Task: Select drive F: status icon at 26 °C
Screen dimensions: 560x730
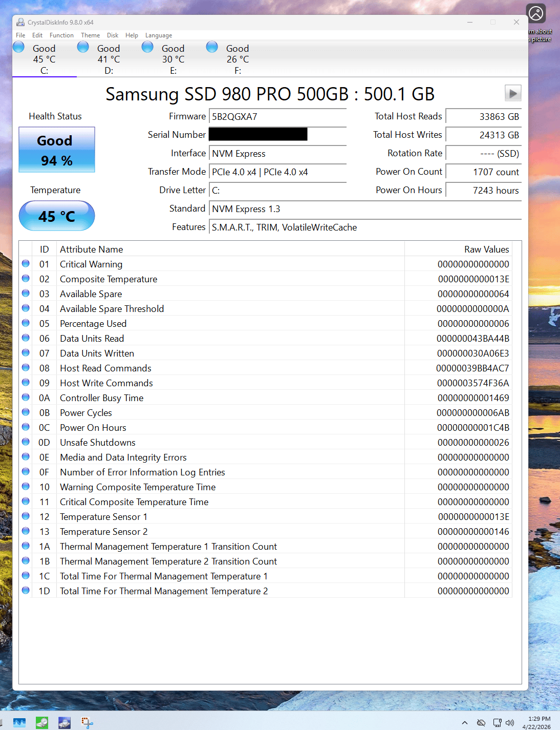Action: pyautogui.click(x=212, y=47)
